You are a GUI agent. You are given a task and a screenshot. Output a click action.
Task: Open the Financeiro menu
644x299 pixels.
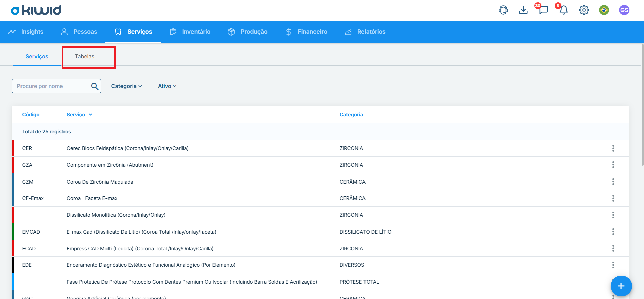pos(306,32)
